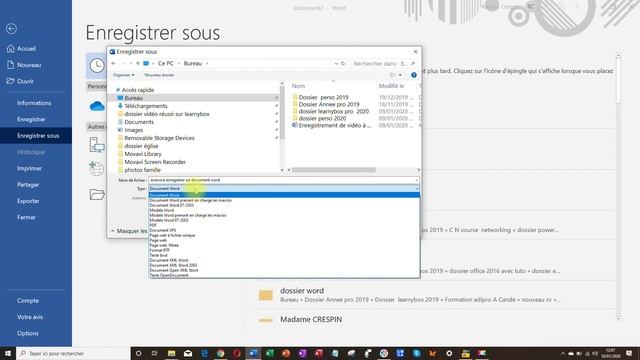Choose Texte brut file type
Screen dimensions: 640x360
[158, 255]
